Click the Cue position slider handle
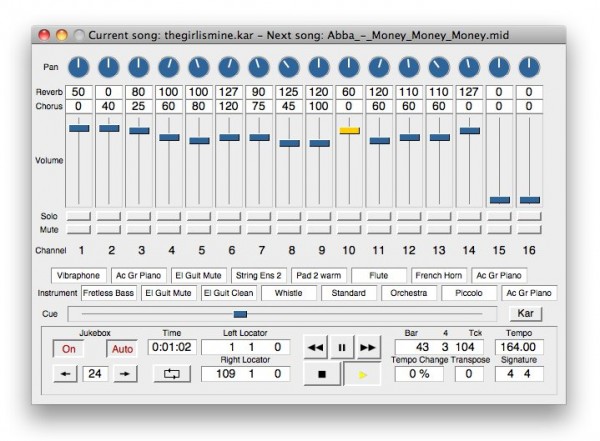The width and height of the screenshot is (600, 441). 240,313
